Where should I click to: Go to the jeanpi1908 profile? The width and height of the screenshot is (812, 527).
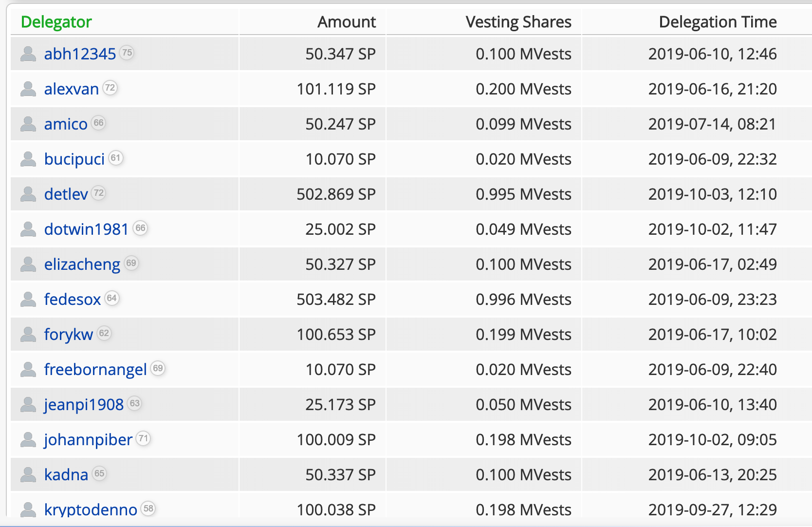pos(84,405)
